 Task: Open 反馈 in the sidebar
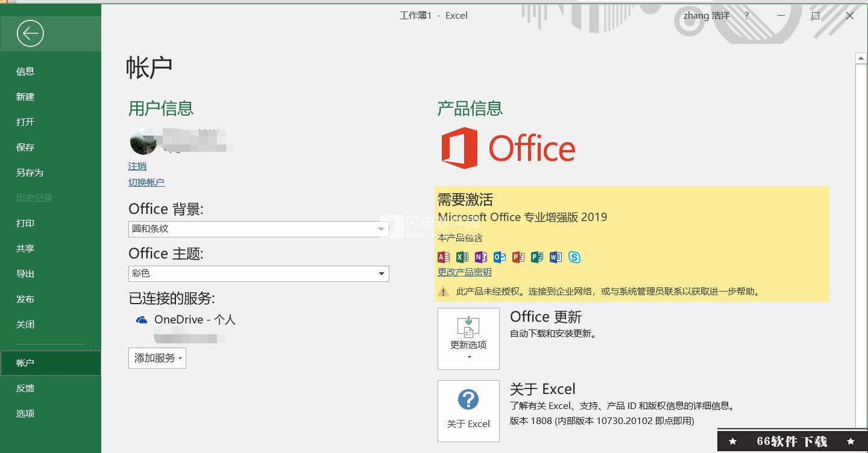[51, 388]
